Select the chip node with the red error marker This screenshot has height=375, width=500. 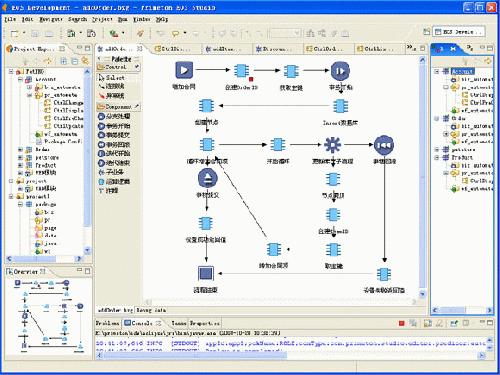pyautogui.click(x=241, y=71)
